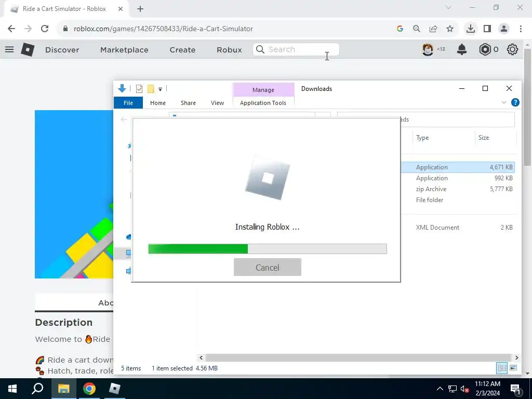
Task: Select the 992 KB Application row
Action: (458, 178)
